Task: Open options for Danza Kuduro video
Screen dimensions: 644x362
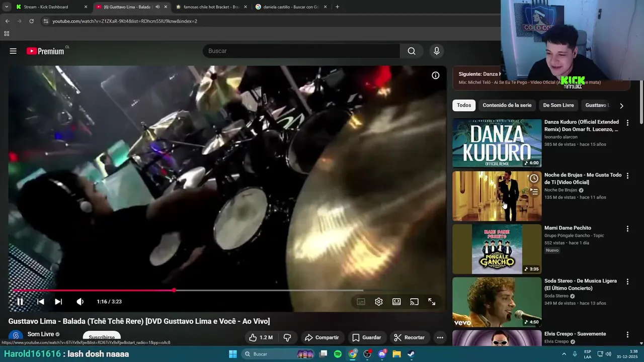Action: [x=627, y=123]
